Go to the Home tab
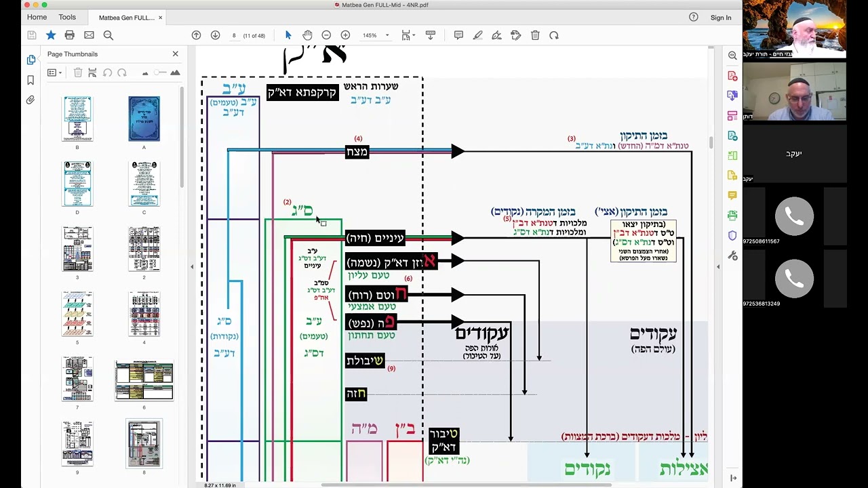 coord(37,17)
